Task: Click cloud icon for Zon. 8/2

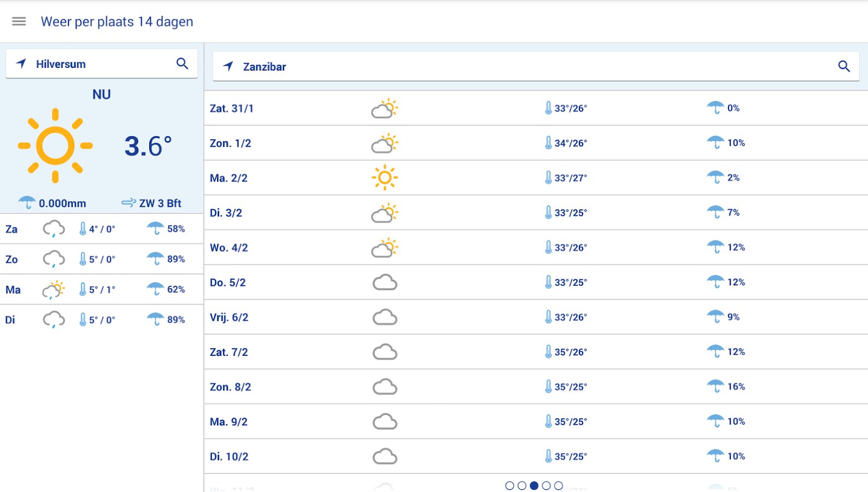Action: (385, 387)
